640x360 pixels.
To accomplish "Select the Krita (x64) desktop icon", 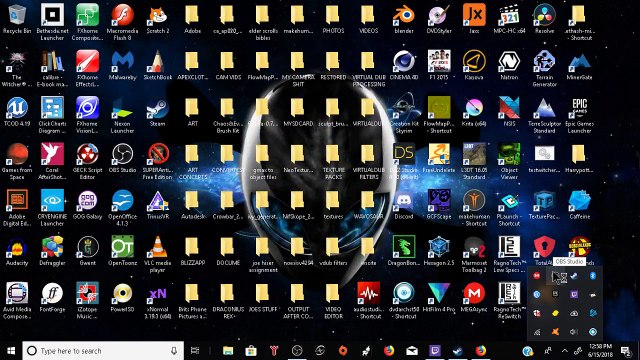I will 474,112.
